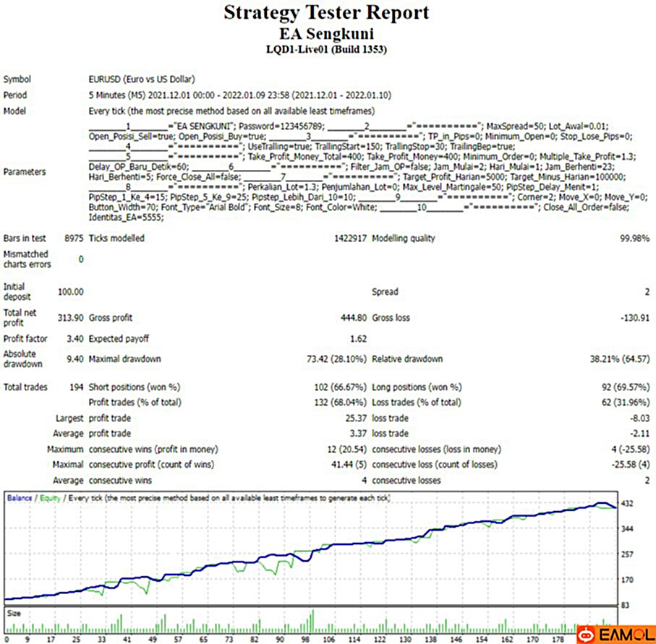Click the "Size" label in the volume chart
The image size is (656, 644).
point(14,613)
